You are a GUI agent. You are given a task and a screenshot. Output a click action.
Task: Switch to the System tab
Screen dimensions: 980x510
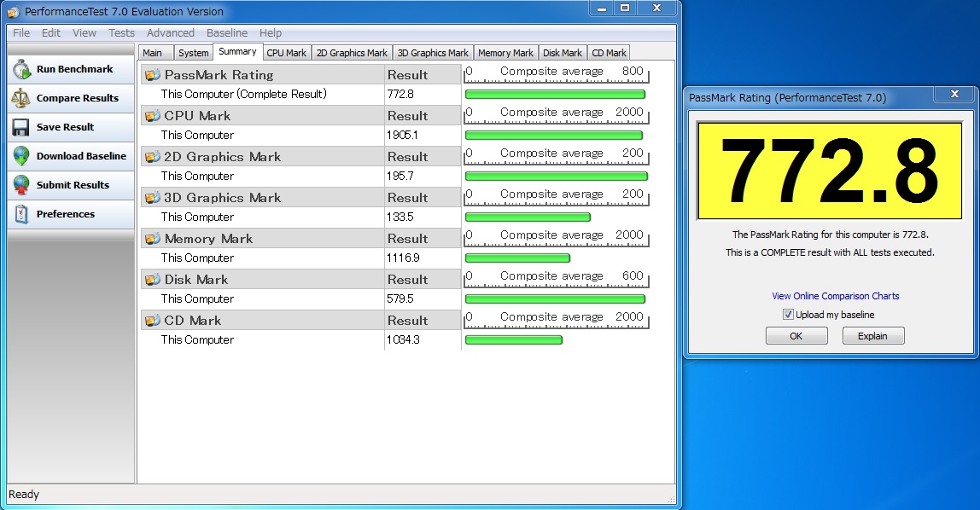coord(194,53)
